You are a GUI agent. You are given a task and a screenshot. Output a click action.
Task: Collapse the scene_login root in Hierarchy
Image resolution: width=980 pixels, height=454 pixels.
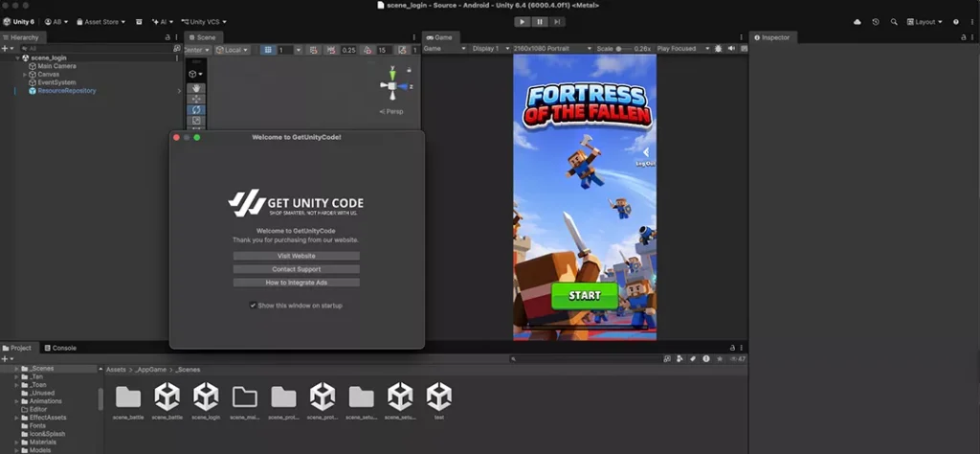[x=17, y=58]
